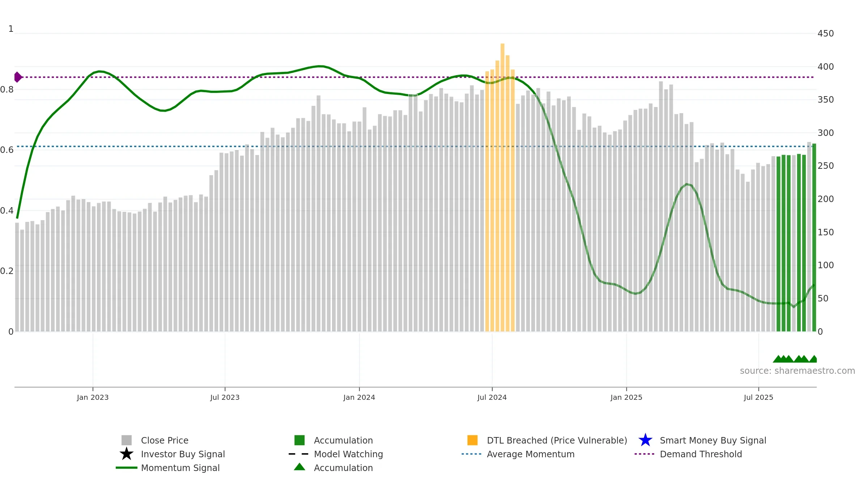Click the Jan 2023 x-axis label

point(93,397)
